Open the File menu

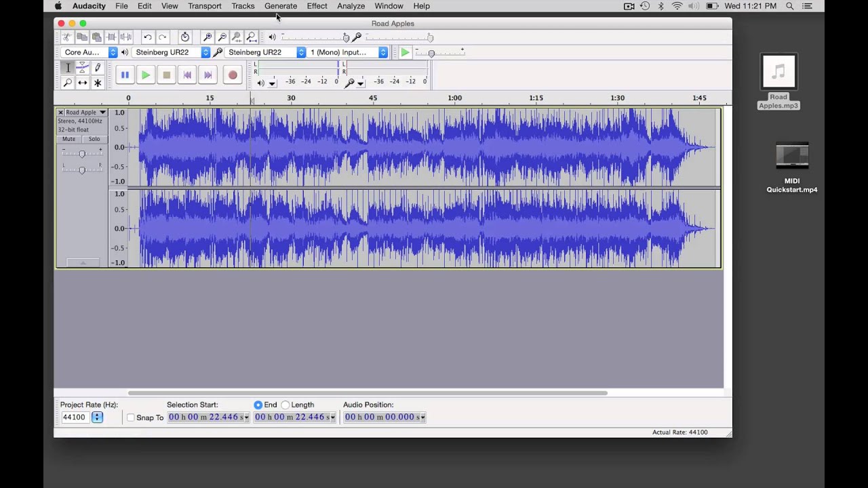coord(121,6)
